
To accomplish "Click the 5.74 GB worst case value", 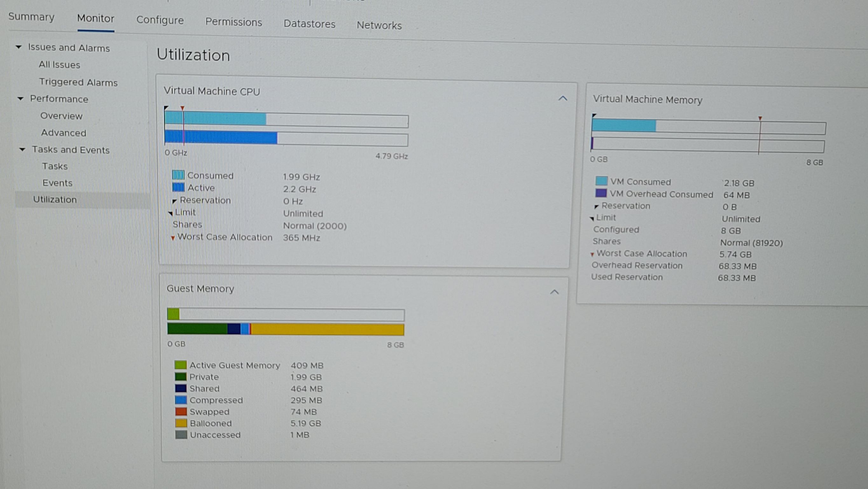I will coord(735,254).
